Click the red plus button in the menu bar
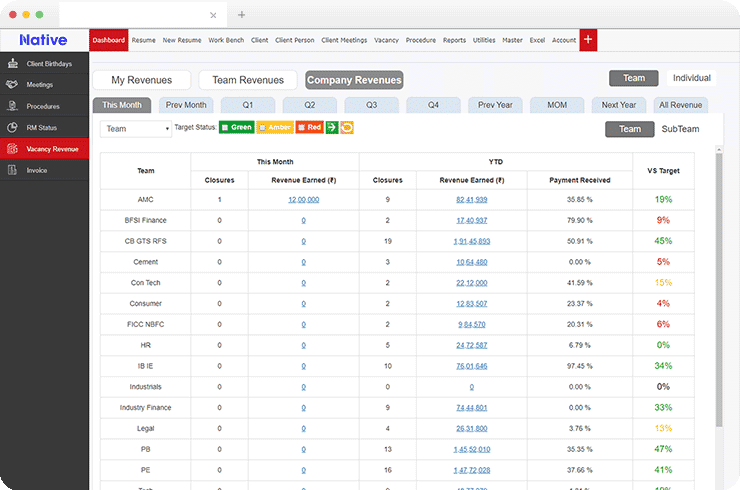740x490 pixels. 588,40
